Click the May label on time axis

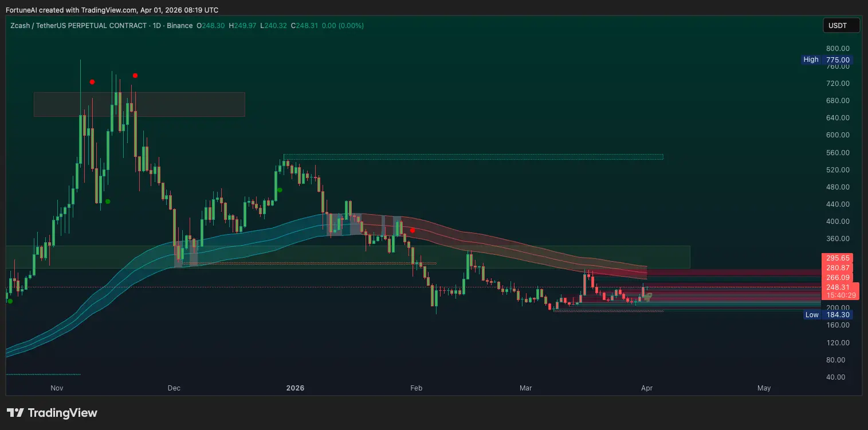point(764,388)
